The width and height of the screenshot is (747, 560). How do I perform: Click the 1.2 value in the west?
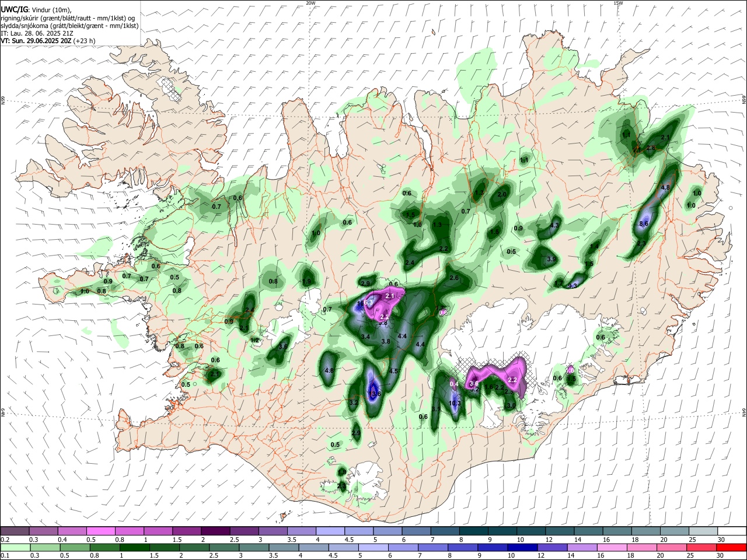tap(254, 340)
